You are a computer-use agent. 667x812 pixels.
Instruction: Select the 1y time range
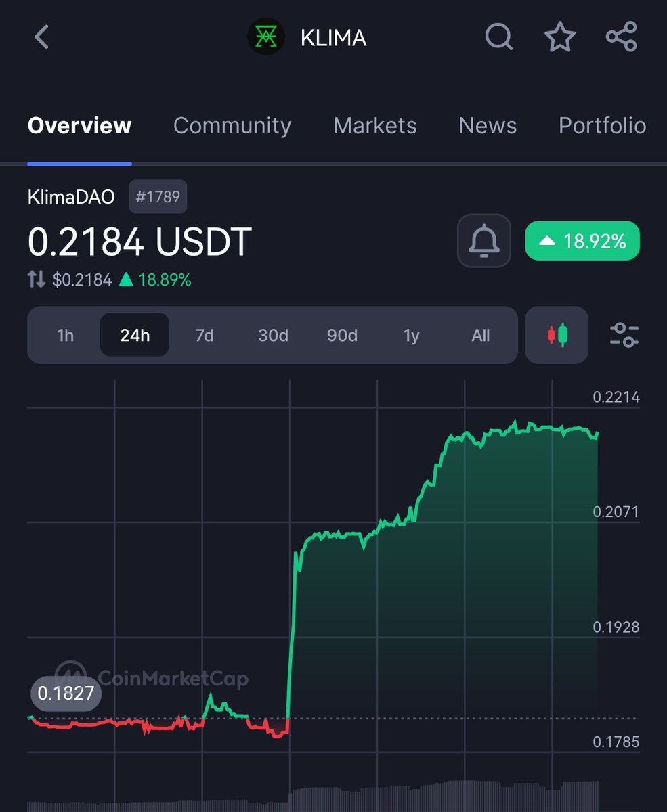[411, 335]
